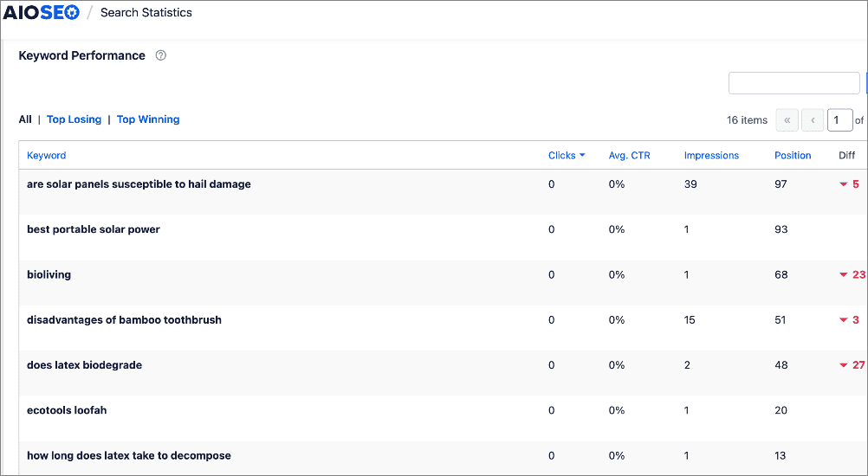Click position 51 for bamboo toothbrush

point(780,320)
